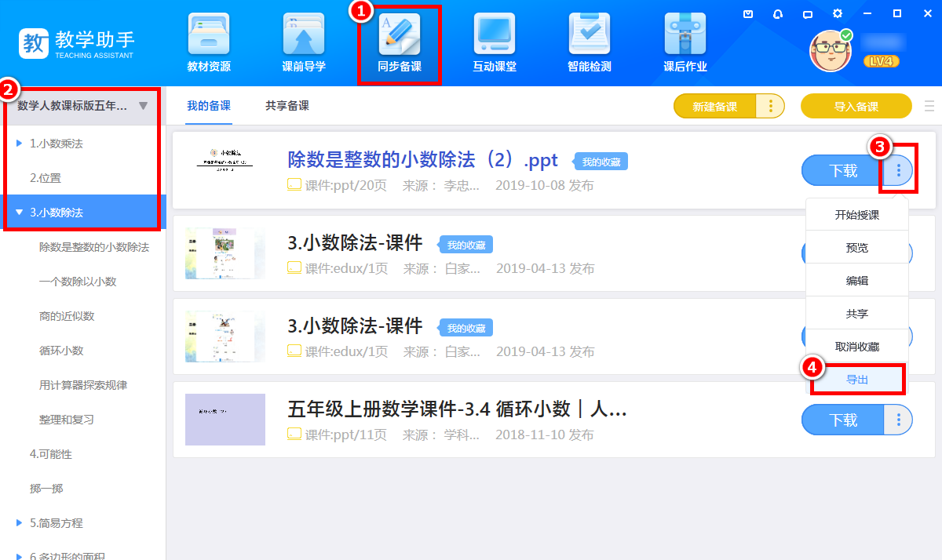The image size is (942, 560).
Task: Expand the 5.简易方程 chapter
Action: pyautogui.click(x=20, y=523)
